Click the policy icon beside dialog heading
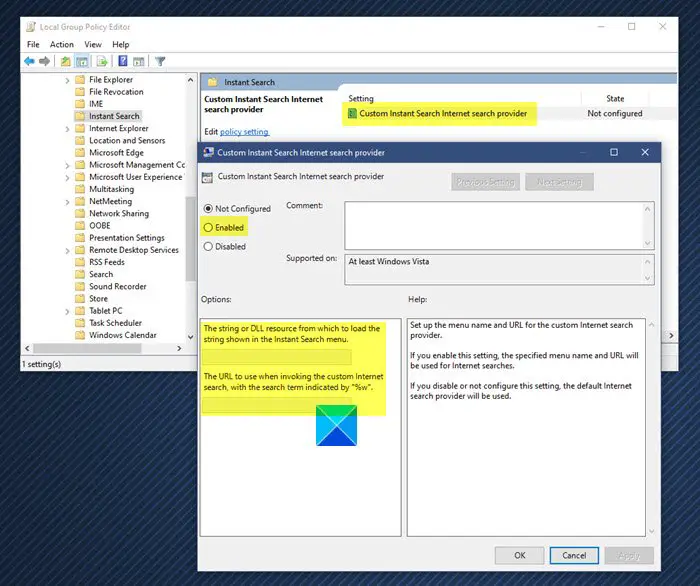Image resolution: width=700 pixels, height=586 pixels. point(207,177)
